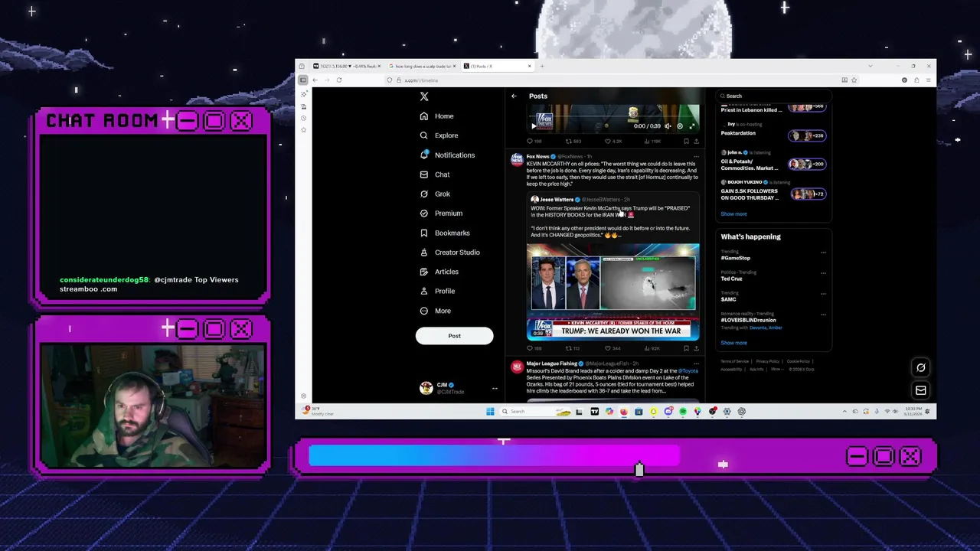Open the floating Grok button
980x551 pixels.
pyautogui.click(x=921, y=368)
